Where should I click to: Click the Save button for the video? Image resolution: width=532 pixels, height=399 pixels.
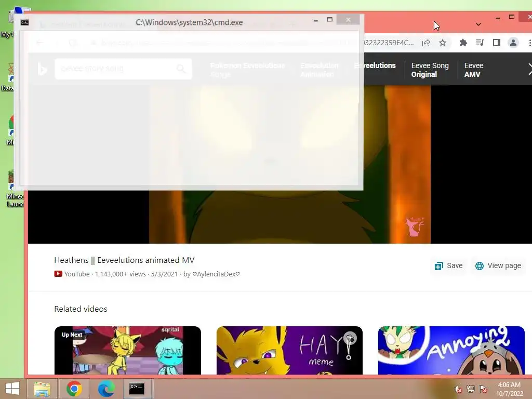pyautogui.click(x=448, y=265)
